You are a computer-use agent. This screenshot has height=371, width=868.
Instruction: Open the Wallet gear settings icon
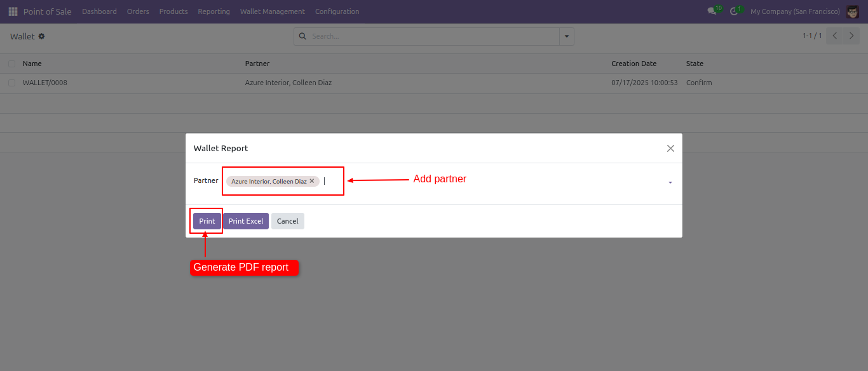pyautogui.click(x=42, y=37)
